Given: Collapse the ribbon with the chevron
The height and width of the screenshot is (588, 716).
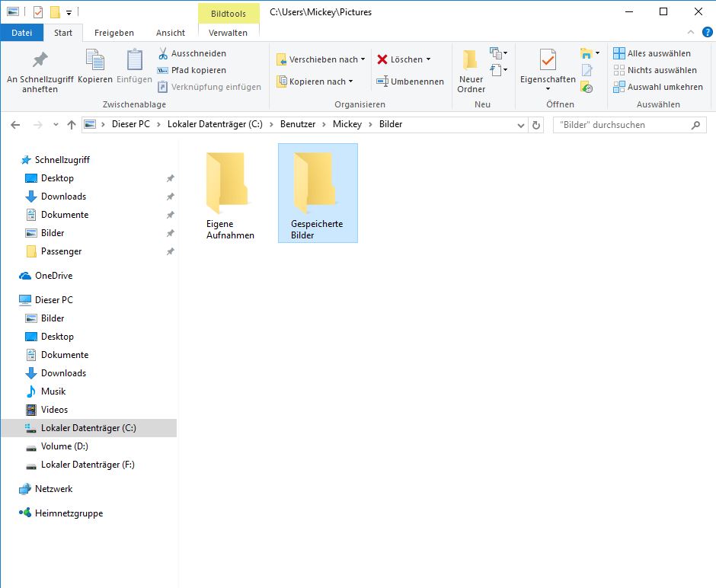Looking at the screenshot, I should (690, 32).
